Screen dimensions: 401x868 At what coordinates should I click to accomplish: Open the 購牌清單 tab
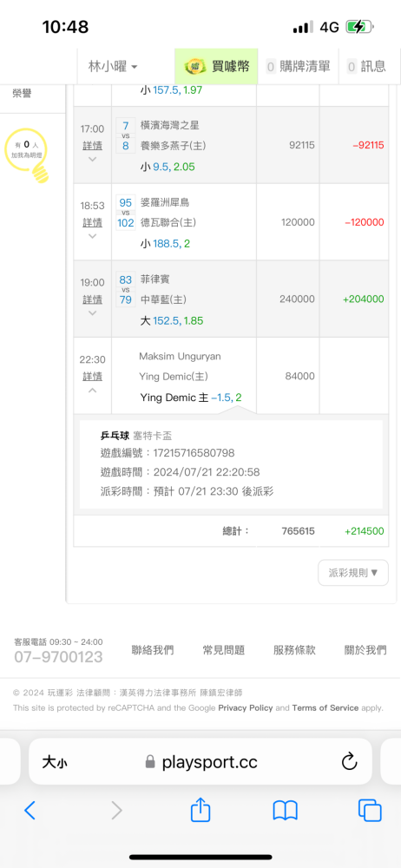[298, 67]
